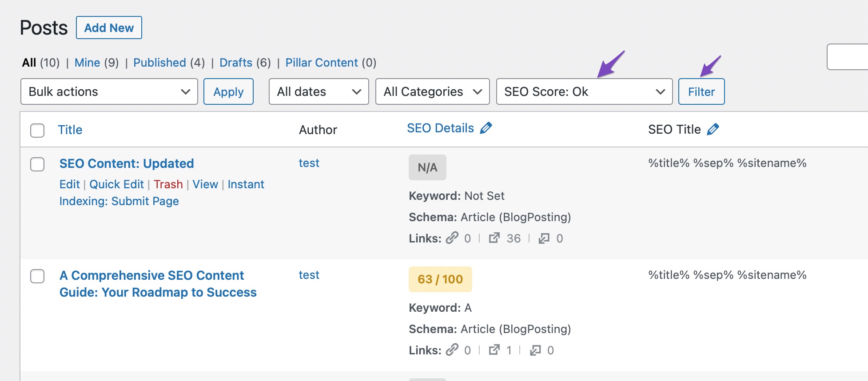Click Edit under SEO Content: Updated
The height and width of the screenshot is (381, 868).
click(x=70, y=184)
